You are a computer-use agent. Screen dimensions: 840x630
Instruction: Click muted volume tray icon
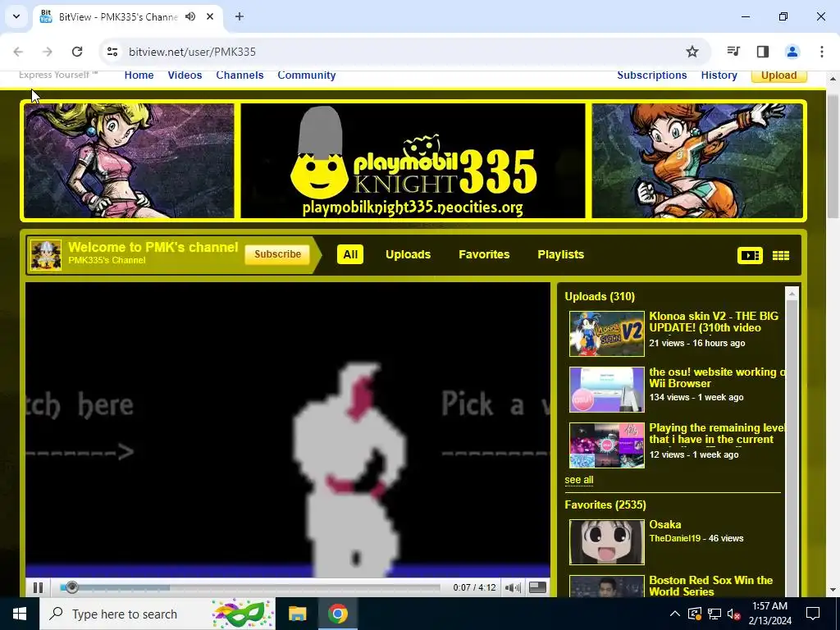734,614
